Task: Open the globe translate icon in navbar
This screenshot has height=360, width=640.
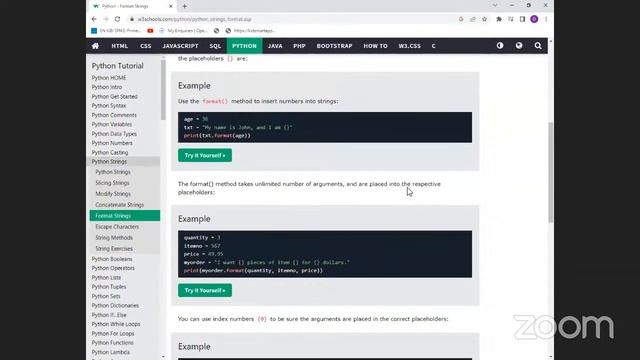Action: click(519, 46)
